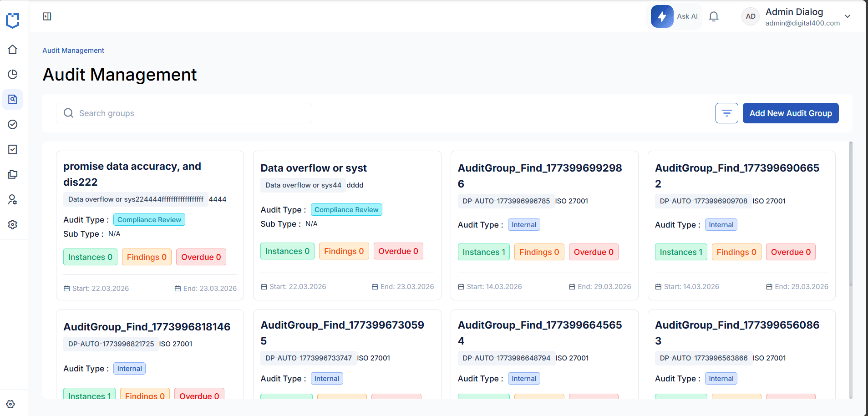Click Internal tag on AuditGroup_Find_1773996818146
The image size is (868, 416).
(x=129, y=369)
